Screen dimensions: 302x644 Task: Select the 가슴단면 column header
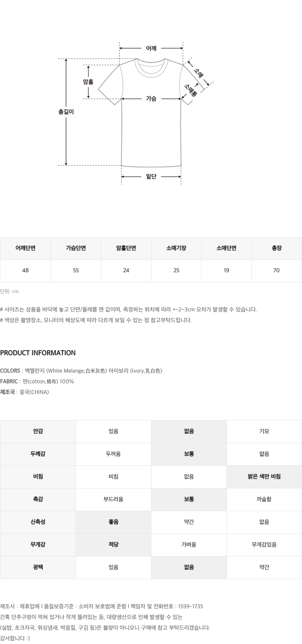click(76, 248)
